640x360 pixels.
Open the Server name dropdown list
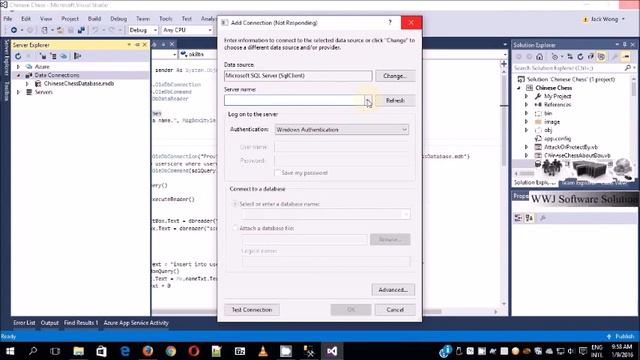(368, 100)
